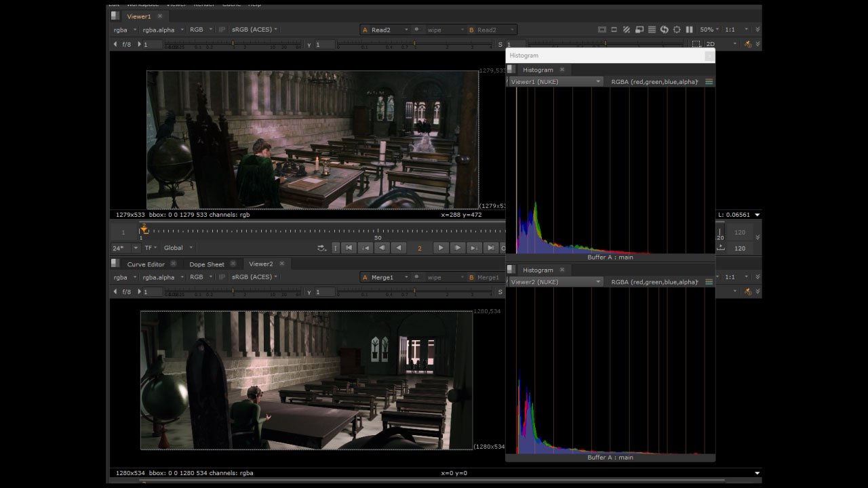Open the TF timecode display dropdown

click(x=150, y=248)
